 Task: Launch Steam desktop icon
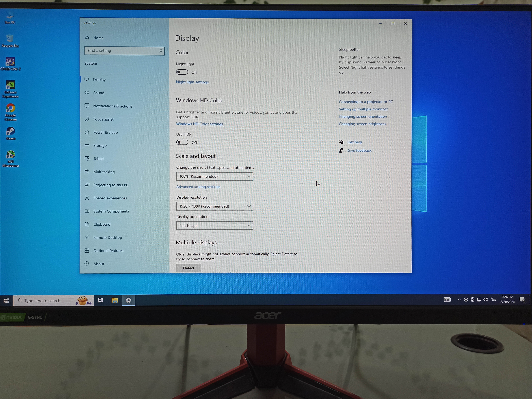[10, 134]
